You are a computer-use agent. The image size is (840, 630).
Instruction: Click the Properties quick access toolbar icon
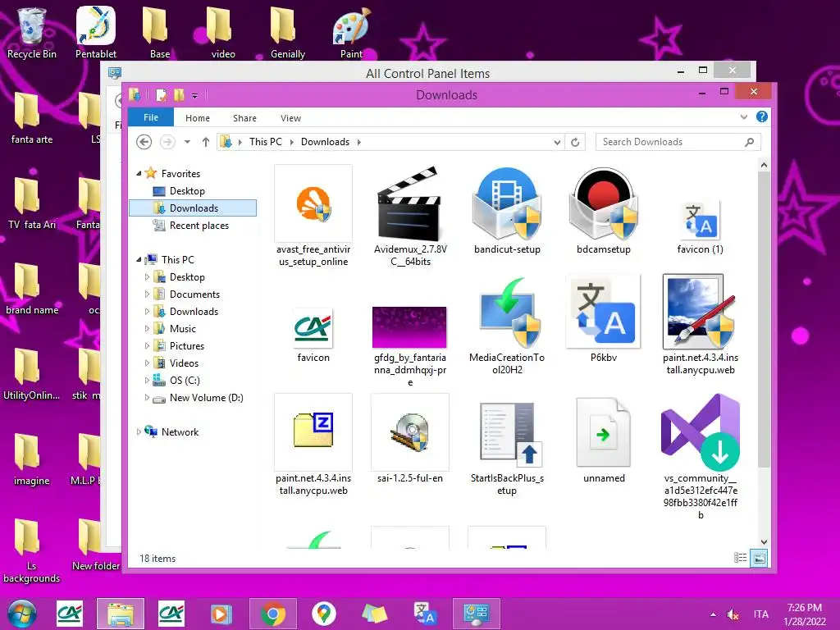(161, 95)
